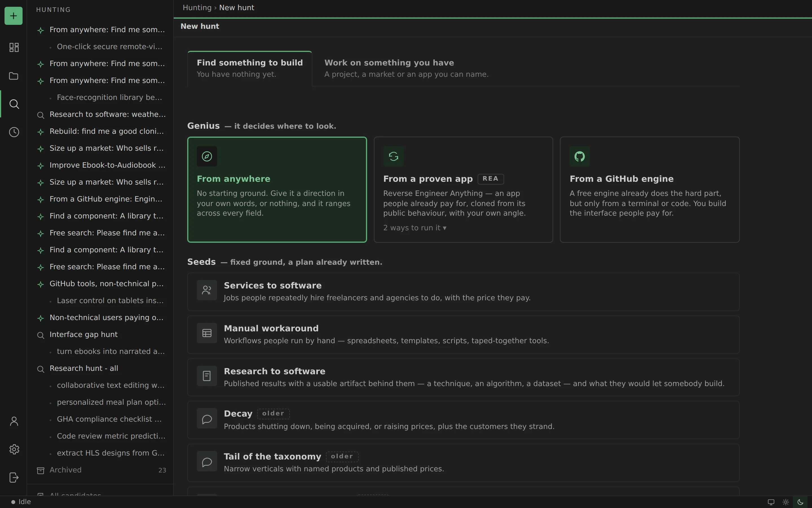Open hunt GitHub tools, non-technical p...
The image size is (812, 508).
point(100,284)
